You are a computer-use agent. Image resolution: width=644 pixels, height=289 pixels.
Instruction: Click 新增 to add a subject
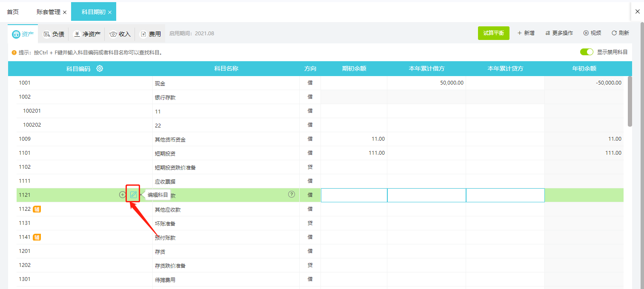coord(526,33)
